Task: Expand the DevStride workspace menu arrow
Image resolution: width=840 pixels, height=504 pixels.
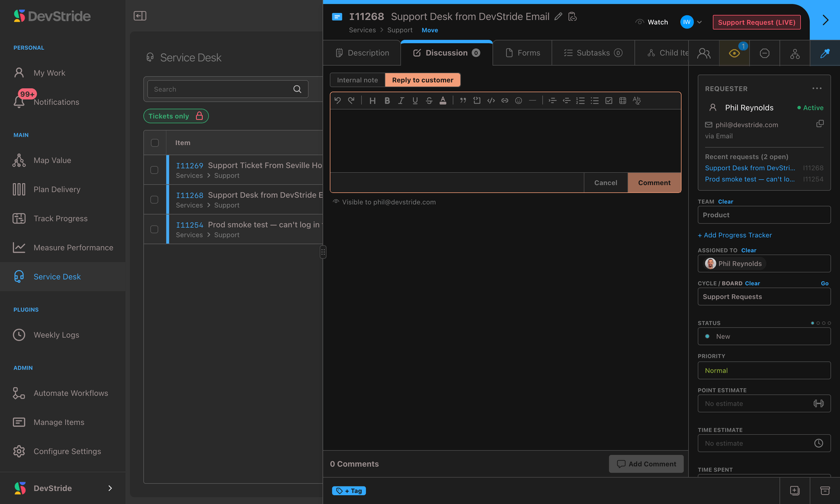Action: pos(110,488)
